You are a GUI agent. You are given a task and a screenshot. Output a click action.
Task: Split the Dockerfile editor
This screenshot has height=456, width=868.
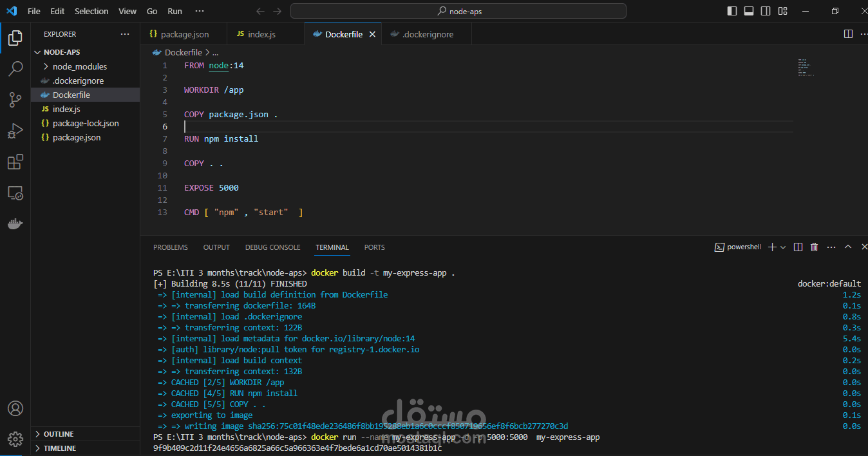pyautogui.click(x=847, y=33)
